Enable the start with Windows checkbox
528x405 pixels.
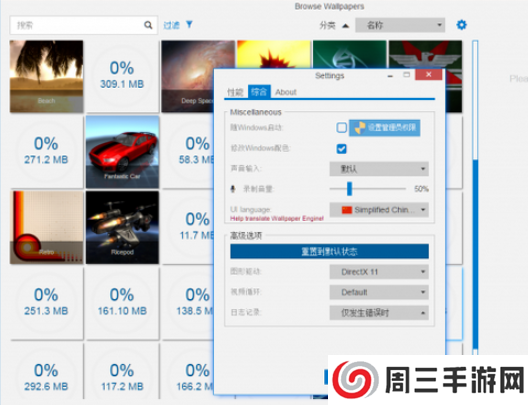341,128
